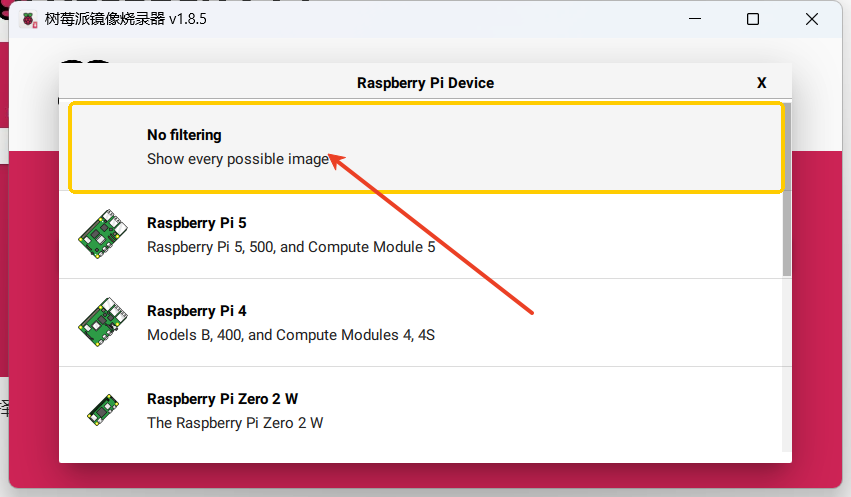Click the Raspberry Pi Imager title bar icon
Image resolution: width=851 pixels, height=497 pixels.
coord(28,19)
